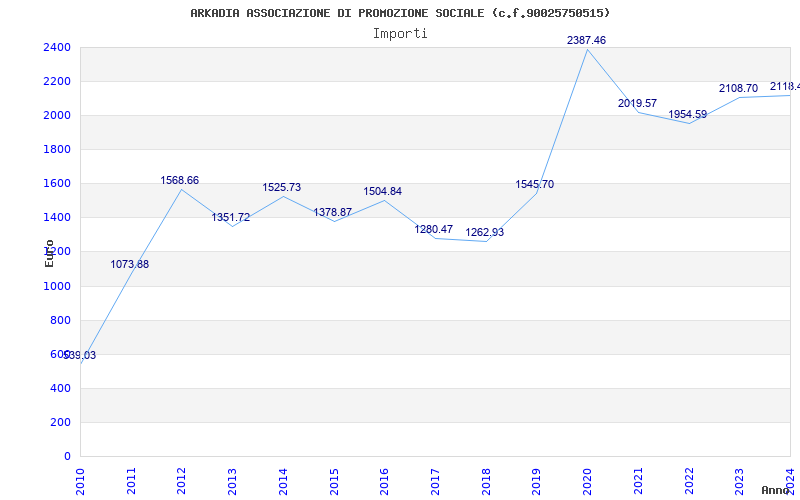
Task: Click the 1504.84 data label
Action: pyautogui.click(x=383, y=192)
